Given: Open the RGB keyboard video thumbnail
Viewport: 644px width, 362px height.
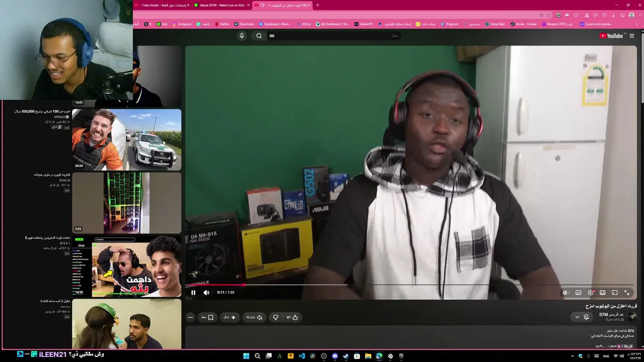Looking at the screenshot, I should pos(126,203).
